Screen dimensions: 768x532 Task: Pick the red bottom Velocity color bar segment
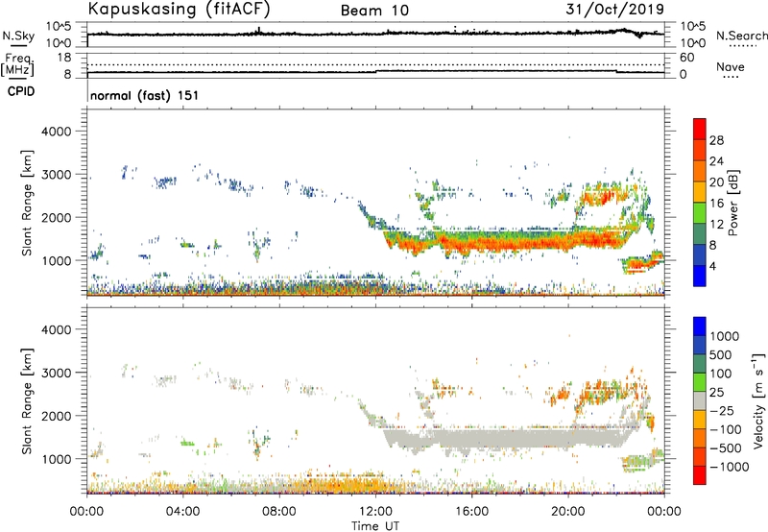coord(700,475)
